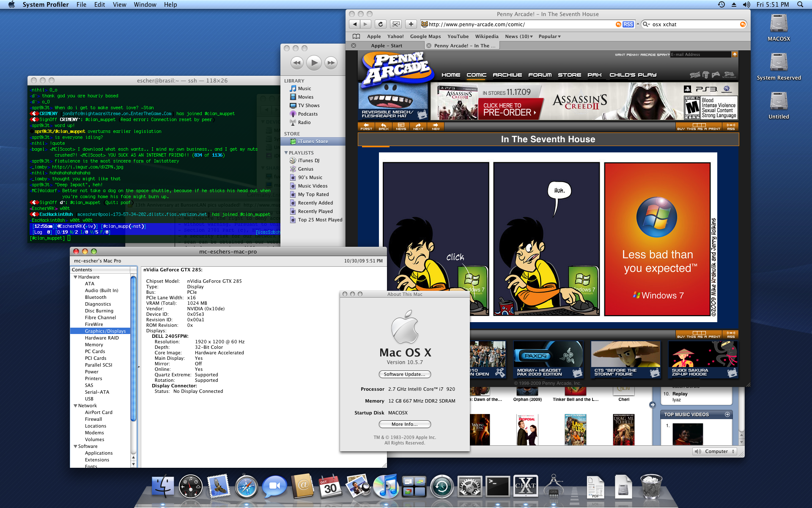Click the System Profiler contents scrollbar

coord(134,348)
